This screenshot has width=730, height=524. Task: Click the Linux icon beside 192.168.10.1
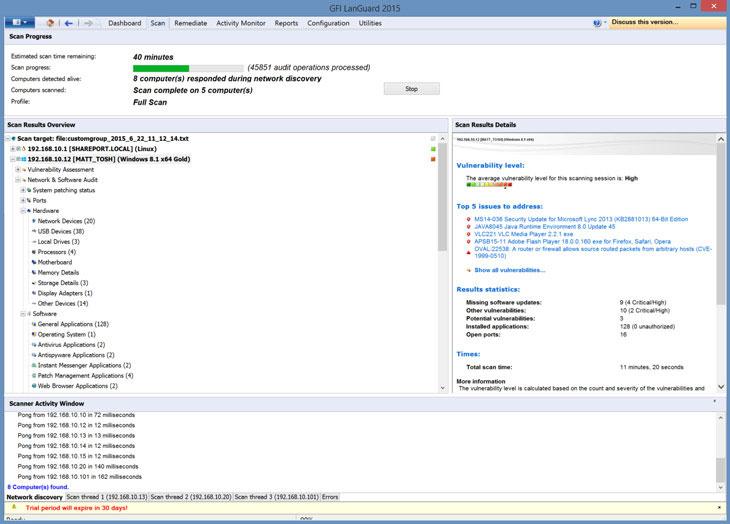coord(24,149)
